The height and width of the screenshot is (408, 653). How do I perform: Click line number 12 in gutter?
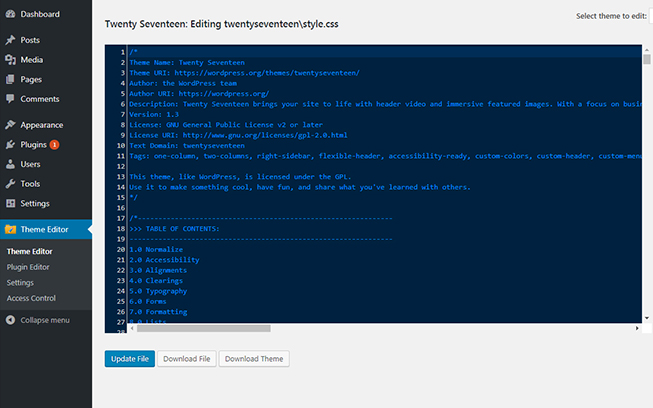(121, 167)
